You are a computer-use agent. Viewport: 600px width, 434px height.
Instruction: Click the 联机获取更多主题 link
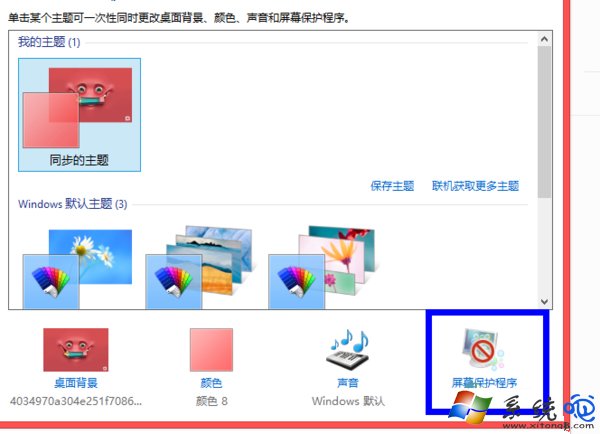pyautogui.click(x=475, y=186)
